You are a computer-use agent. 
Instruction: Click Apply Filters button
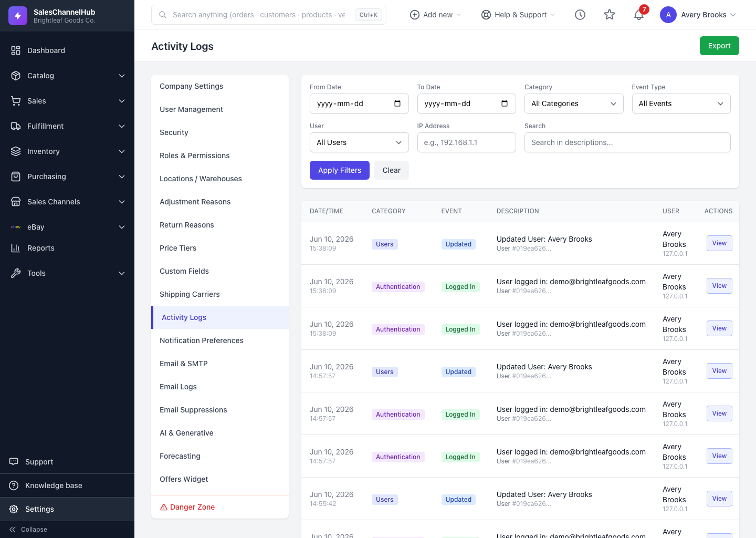point(340,170)
